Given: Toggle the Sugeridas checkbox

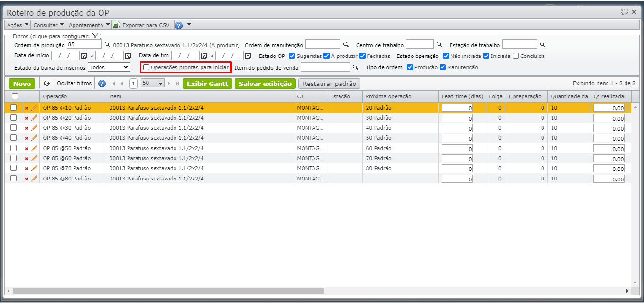Looking at the screenshot, I should point(292,56).
